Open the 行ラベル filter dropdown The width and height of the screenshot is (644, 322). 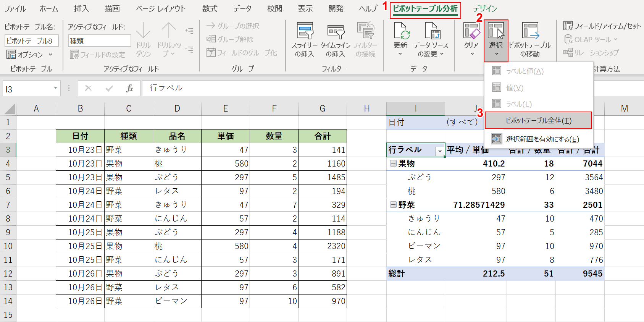440,151
